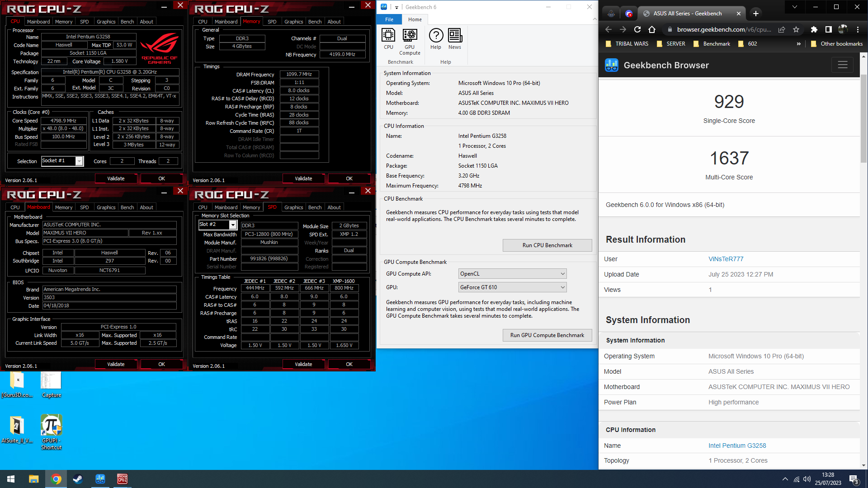Select Guru3D file on desktop
Viewport: 868px width, 488px height.
(17, 385)
